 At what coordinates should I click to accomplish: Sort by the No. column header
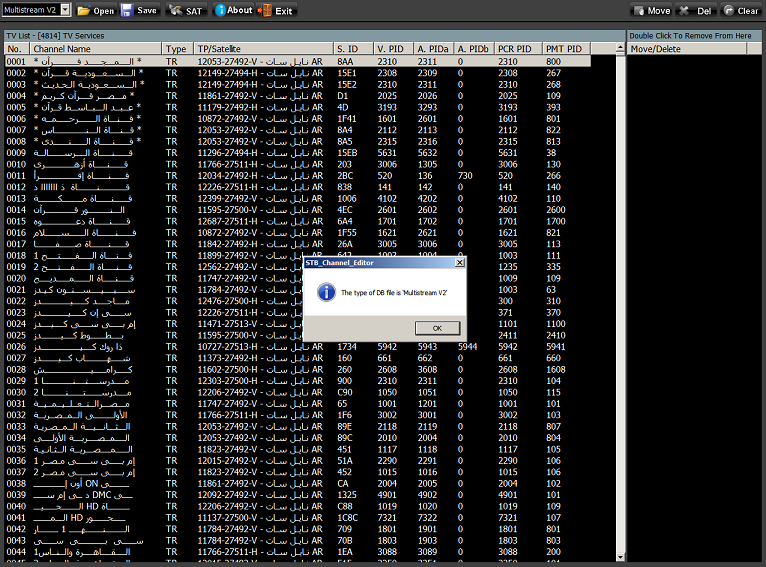[x=17, y=49]
